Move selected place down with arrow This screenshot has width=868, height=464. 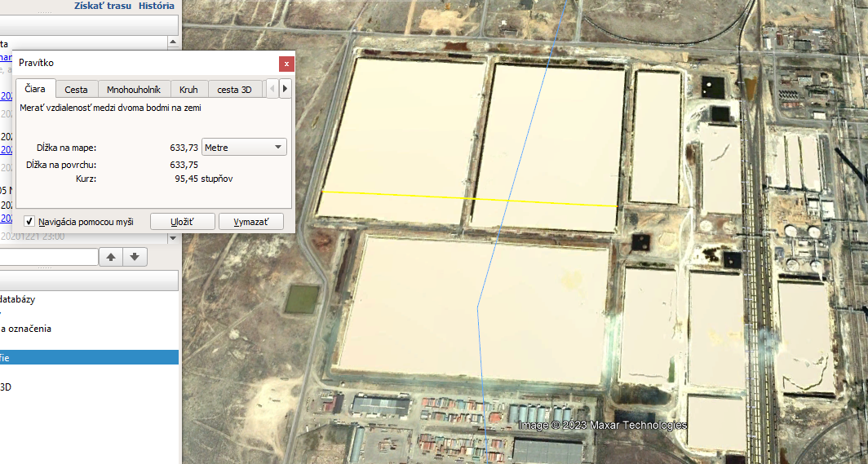point(135,257)
